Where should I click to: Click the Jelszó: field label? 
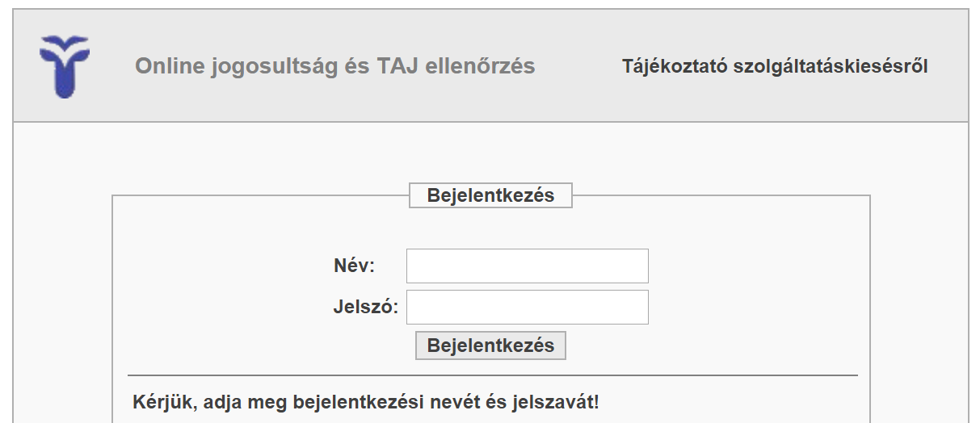(366, 307)
